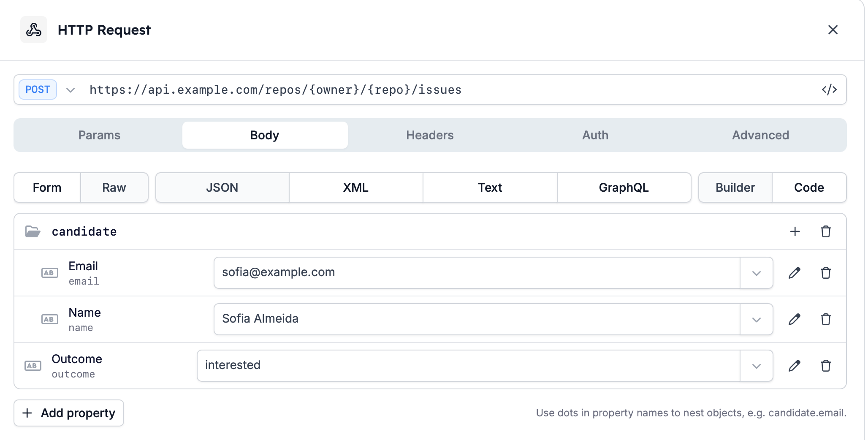Choose JSON body format

[x=222, y=187]
